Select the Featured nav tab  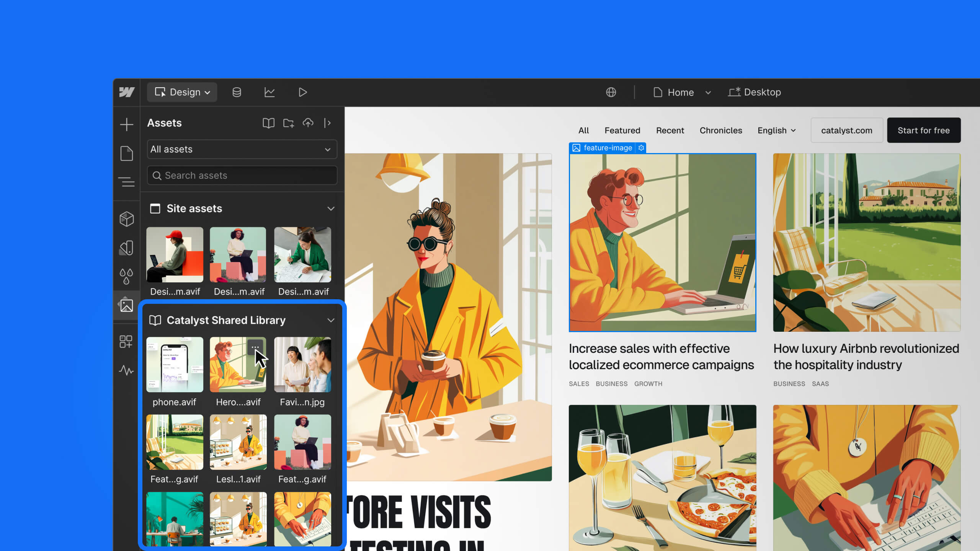(x=622, y=130)
